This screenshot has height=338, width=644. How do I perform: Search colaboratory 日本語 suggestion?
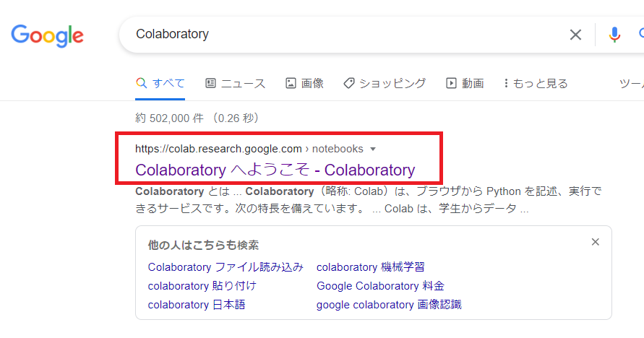click(197, 305)
